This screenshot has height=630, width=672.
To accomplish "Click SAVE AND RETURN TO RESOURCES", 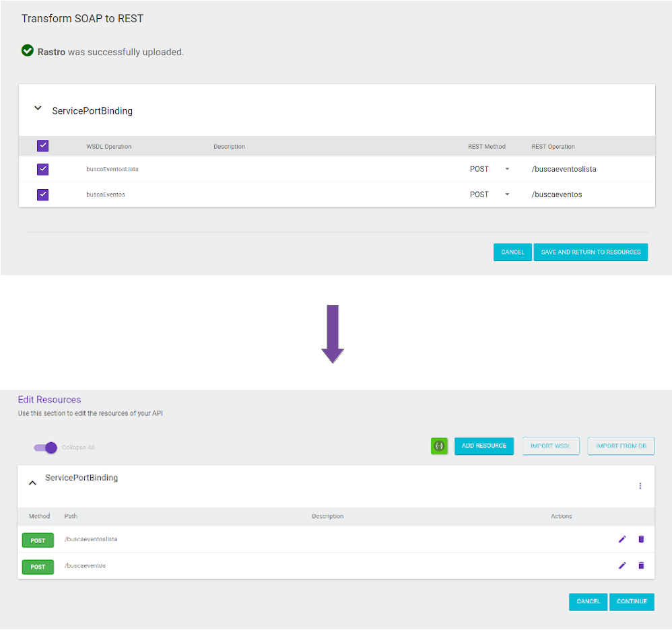I will coord(591,252).
